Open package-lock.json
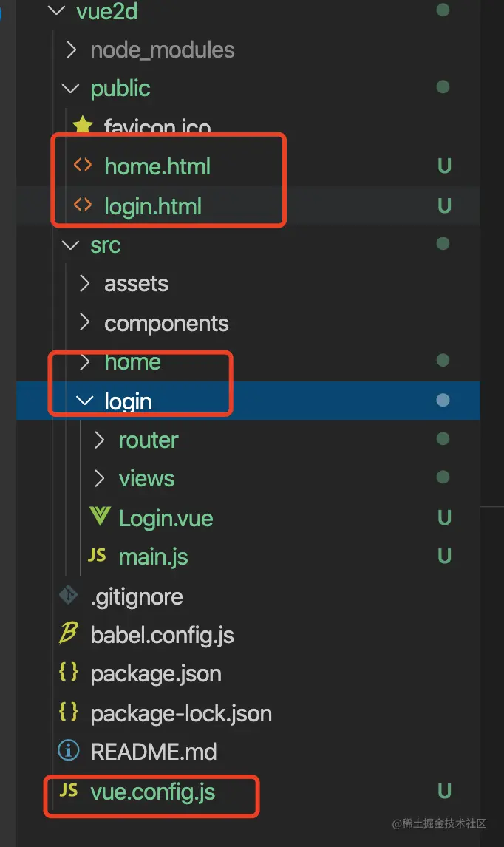The width and height of the screenshot is (504, 847). (180, 712)
